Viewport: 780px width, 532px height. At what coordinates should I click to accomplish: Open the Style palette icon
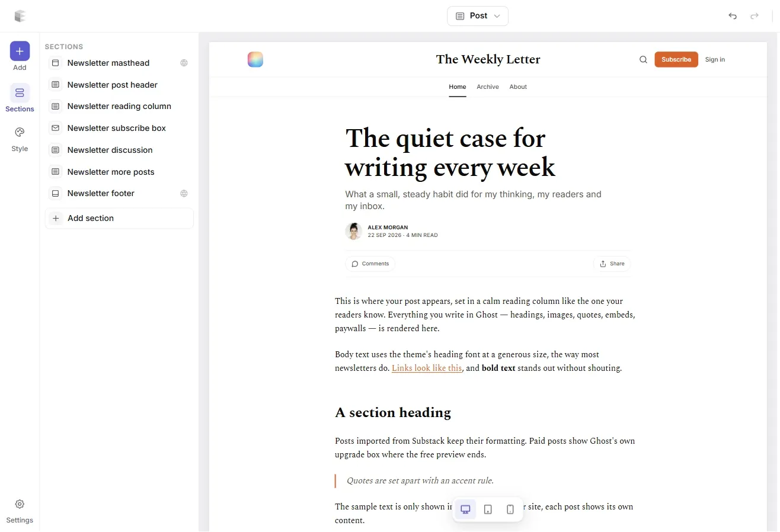click(20, 132)
